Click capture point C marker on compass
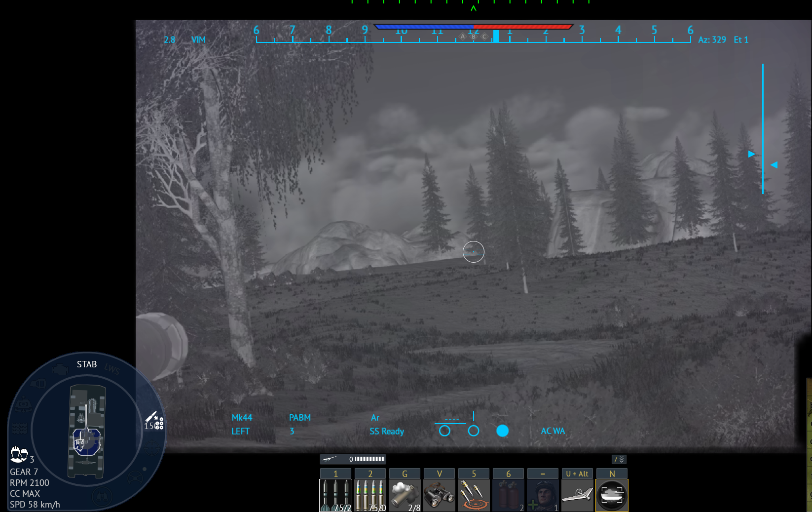This screenshot has height=512, width=812. (484, 37)
